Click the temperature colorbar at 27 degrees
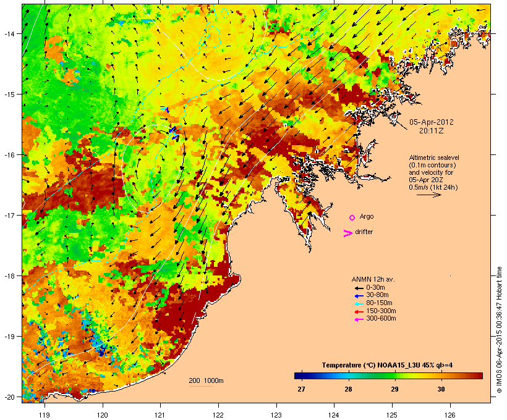 (x=301, y=376)
